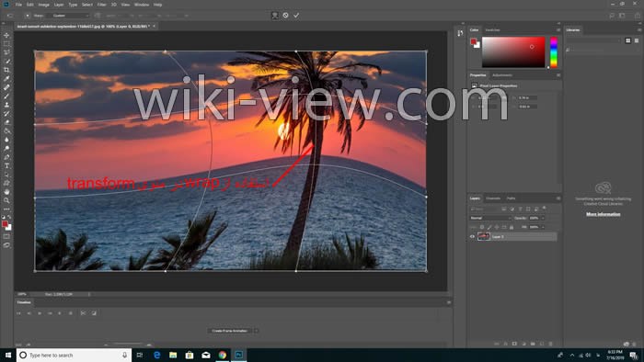Click the Windows Start button

(7, 355)
